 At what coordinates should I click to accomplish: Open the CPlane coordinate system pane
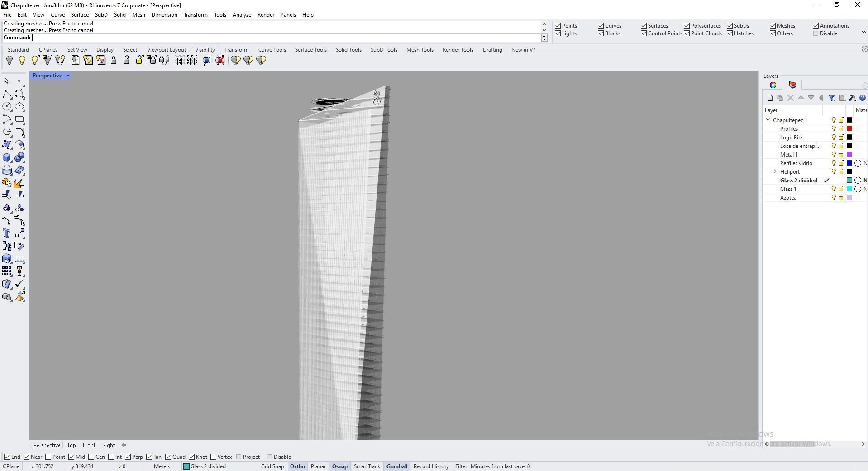11,466
